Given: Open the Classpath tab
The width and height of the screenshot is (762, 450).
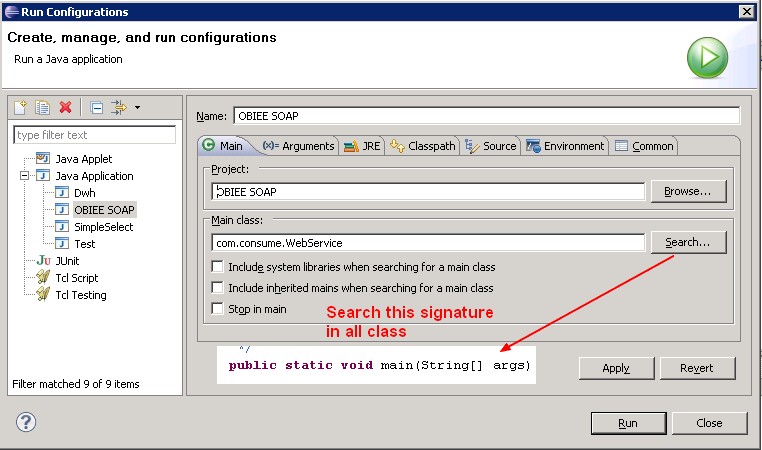Looking at the screenshot, I should pos(423,146).
